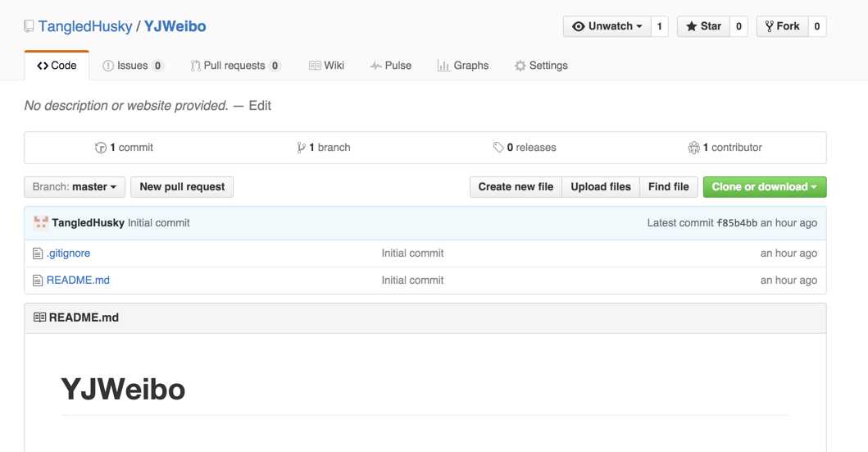Click the star icon on Star button
Viewport: 868px width, 452px height.
click(x=692, y=26)
